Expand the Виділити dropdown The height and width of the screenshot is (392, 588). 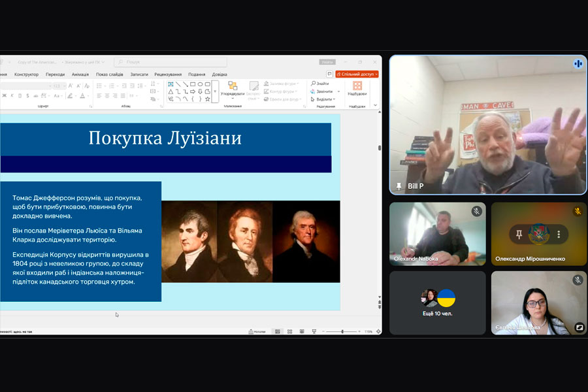point(334,99)
